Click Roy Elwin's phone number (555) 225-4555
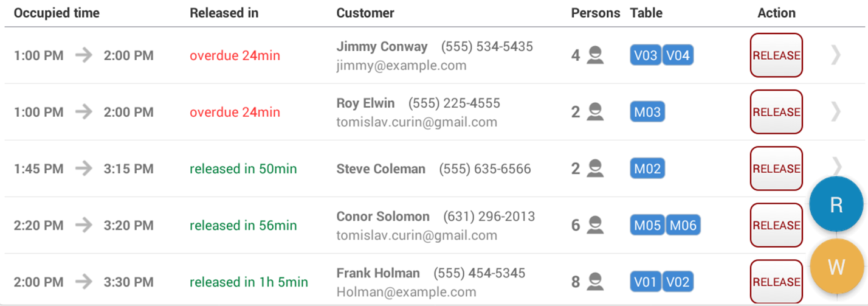The width and height of the screenshot is (868, 306). 454,103
